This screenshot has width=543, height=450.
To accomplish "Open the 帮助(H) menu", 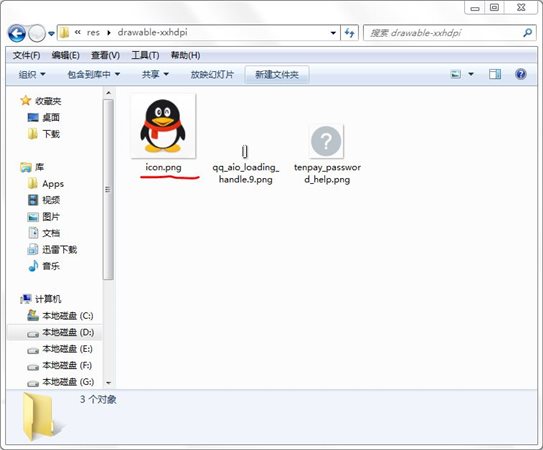I will pyautogui.click(x=185, y=55).
